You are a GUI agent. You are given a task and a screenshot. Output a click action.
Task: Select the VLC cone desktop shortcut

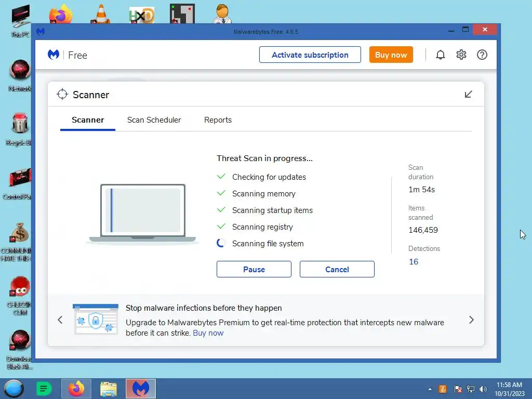pyautogui.click(x=101, y=14)
